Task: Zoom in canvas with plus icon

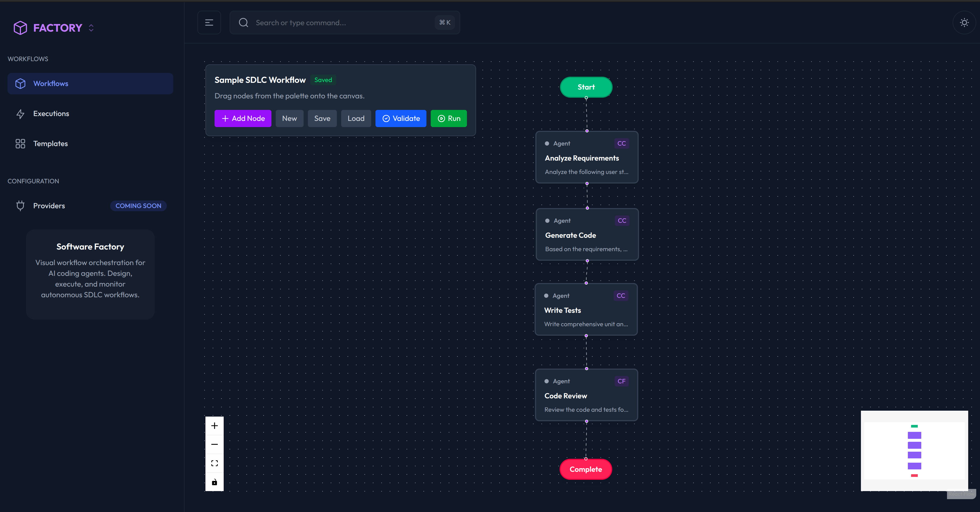Action: pyautogui.click(x=215, y=426)
